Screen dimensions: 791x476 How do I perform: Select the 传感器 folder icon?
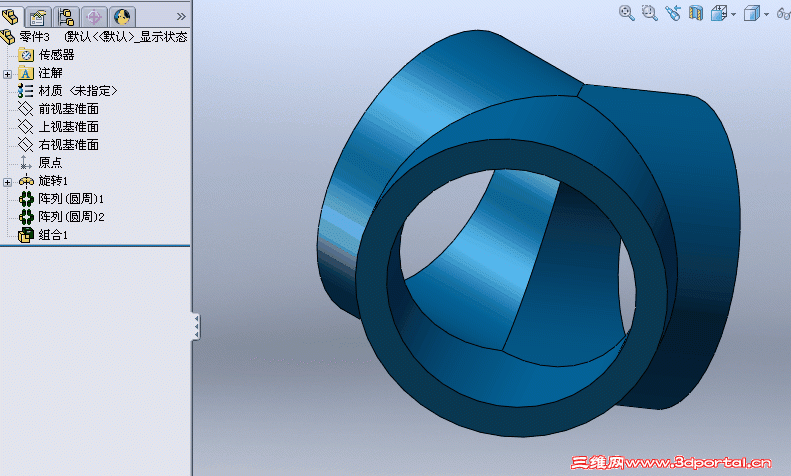click(26, 54)
